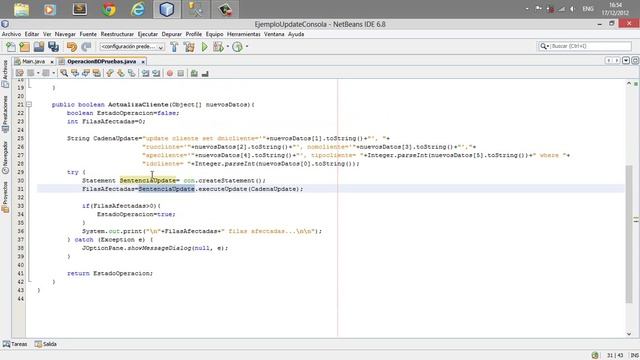This screenshot has width=640, height=360.
Task: Open Chrome from the taskbar
Action: (109, 9)
